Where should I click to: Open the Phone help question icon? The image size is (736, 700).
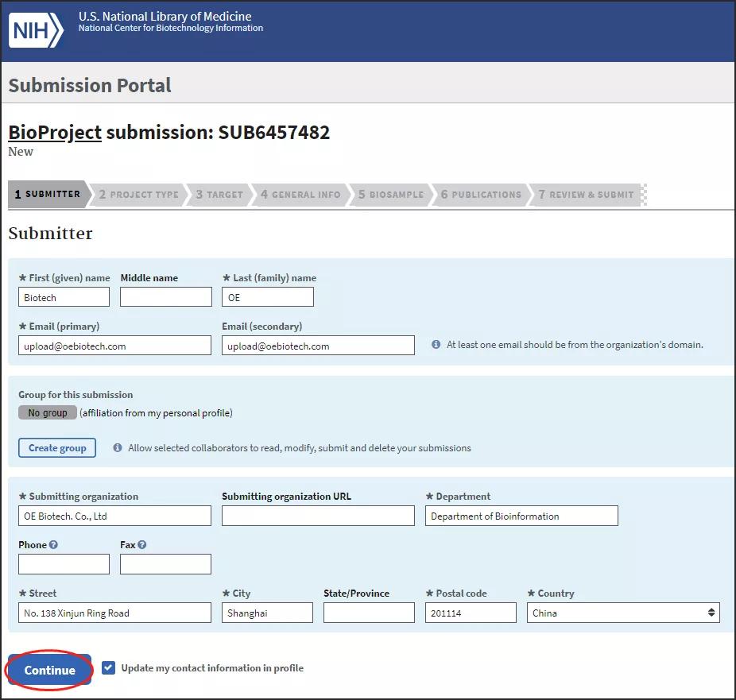point(53,545)
